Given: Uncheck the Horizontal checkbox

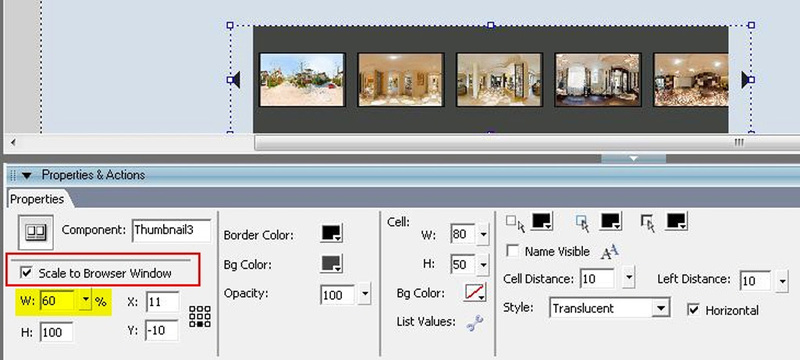Looking at the screenshot, I should (693, 310).
